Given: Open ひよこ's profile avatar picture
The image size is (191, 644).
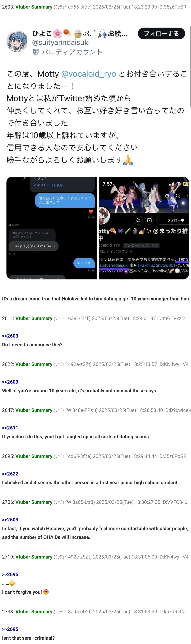Looking at the screenshot, I should (x=17, y=41).
